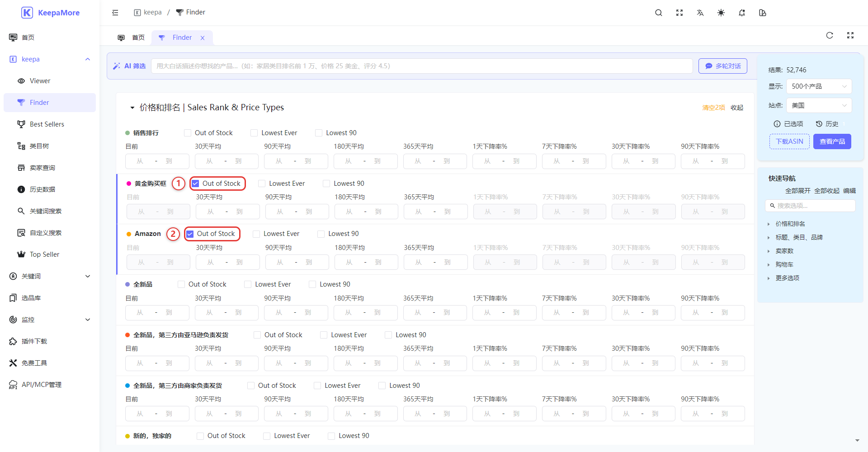Open the 站点 美国 dropdown

pos(819,105)
